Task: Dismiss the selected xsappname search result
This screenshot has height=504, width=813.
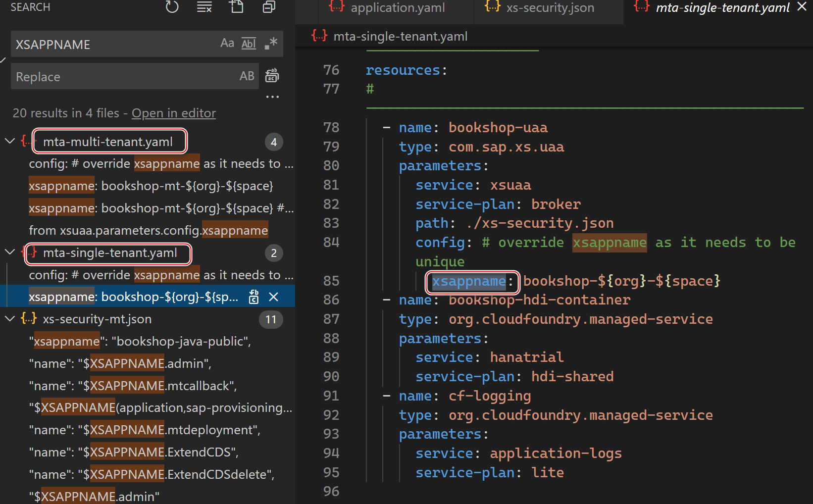Action: coord(273,297)
